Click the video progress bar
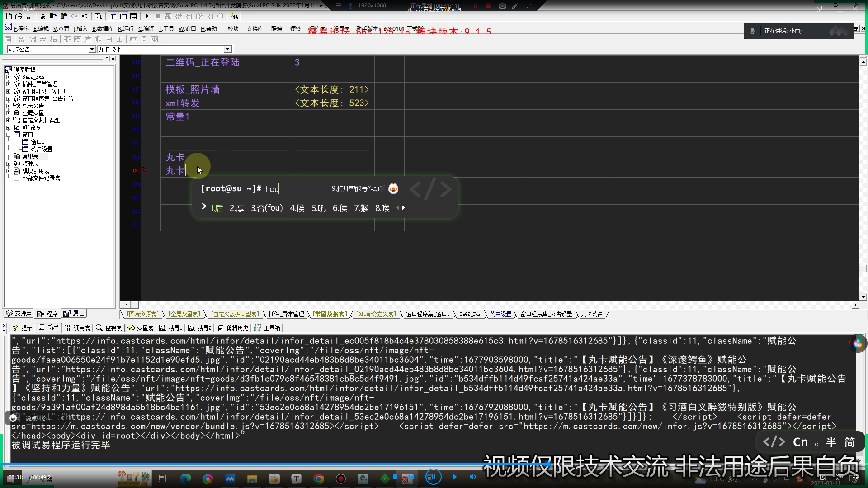This screenshot has width=868, height=488. [434, 464]
